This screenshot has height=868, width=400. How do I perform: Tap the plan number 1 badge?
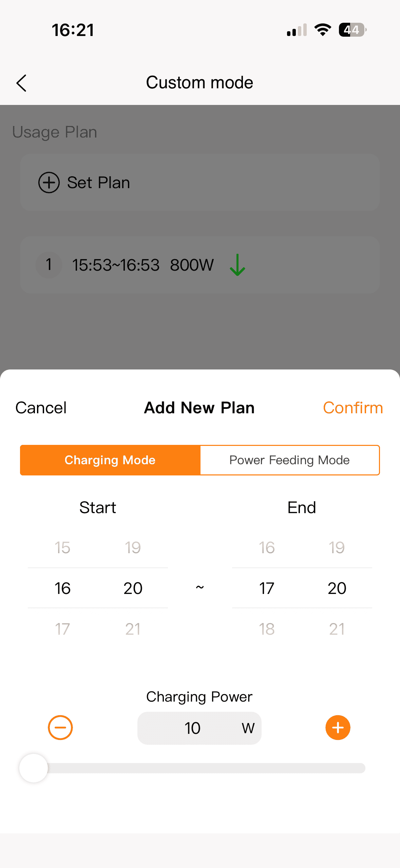[49, 265]
